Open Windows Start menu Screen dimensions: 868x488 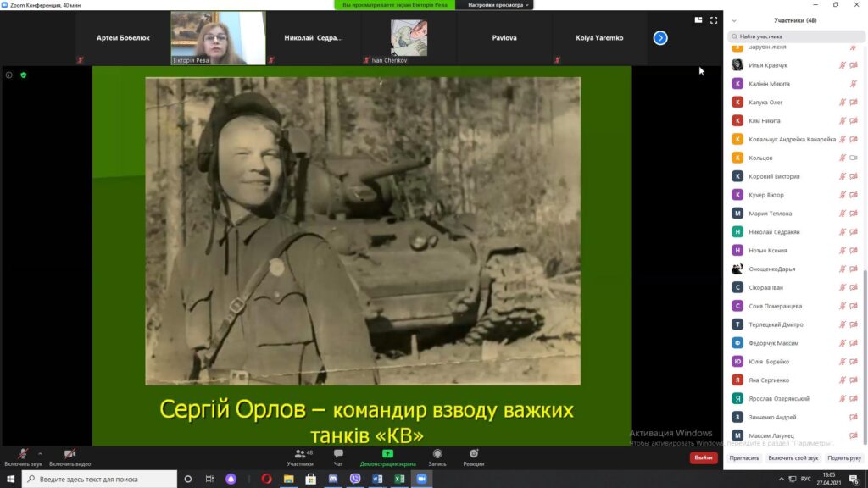pos(10,480)
